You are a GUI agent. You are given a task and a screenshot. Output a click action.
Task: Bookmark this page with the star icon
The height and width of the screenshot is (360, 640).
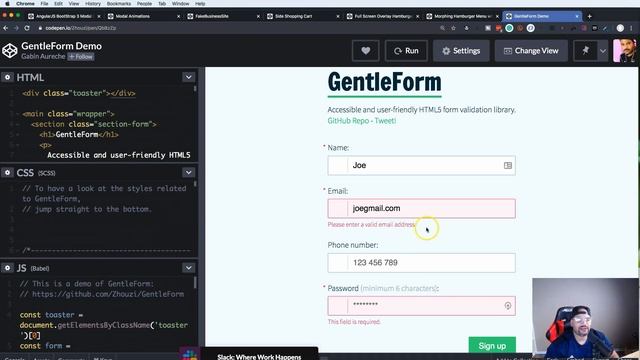pos(453,28)
